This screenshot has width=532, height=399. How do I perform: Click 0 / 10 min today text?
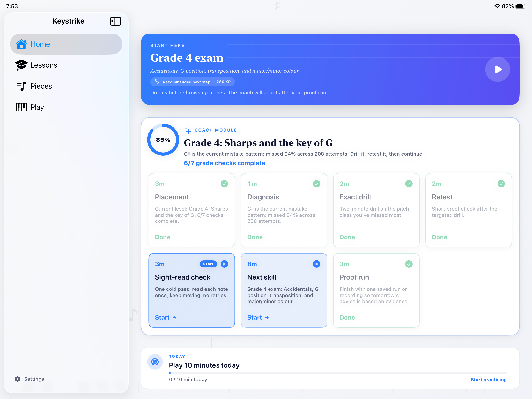click(188, 380)
